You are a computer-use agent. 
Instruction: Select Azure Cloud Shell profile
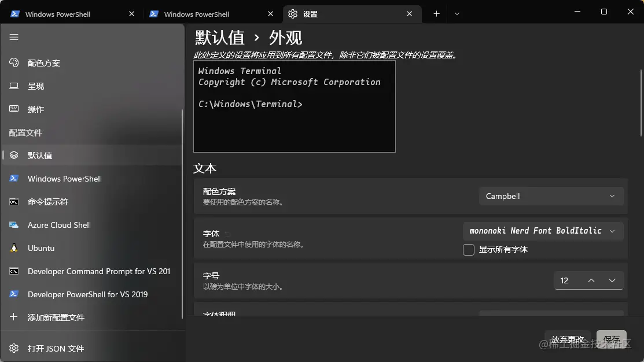(x=92, y=224)
